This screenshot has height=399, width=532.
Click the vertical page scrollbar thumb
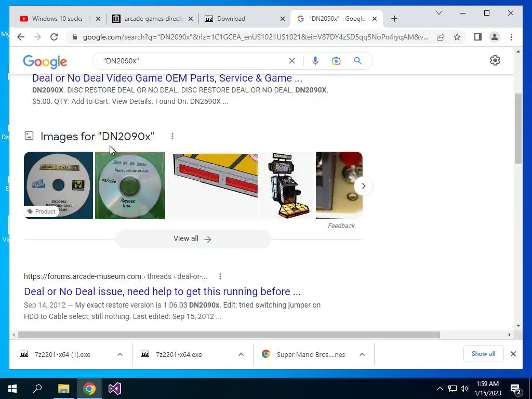point(518,129)
